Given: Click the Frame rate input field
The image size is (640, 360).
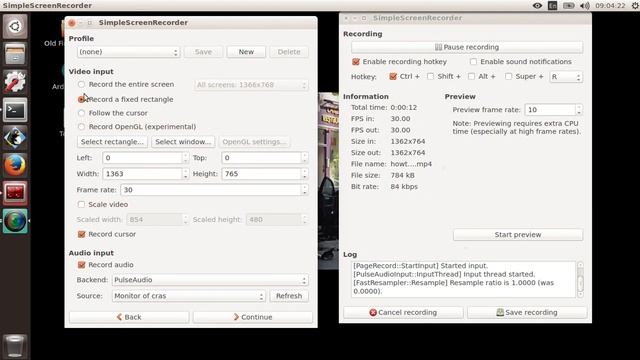Looking at the screenshot, I should pyautogui.click(x=211, y=190).
